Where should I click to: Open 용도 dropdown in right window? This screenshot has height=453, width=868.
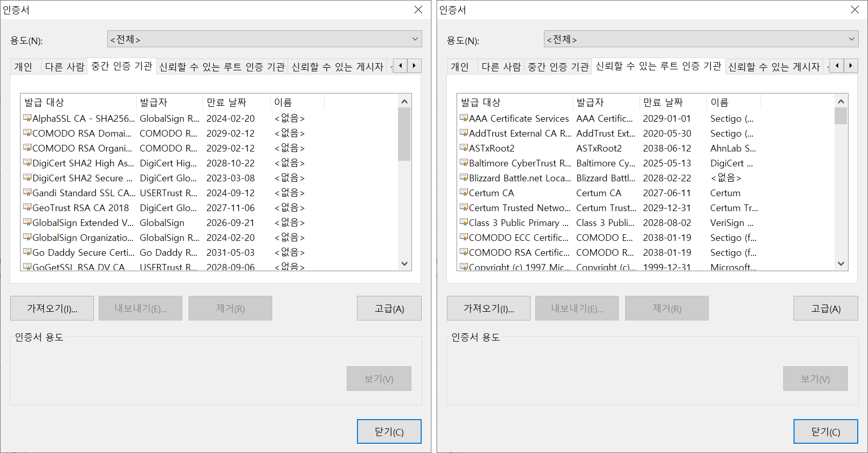[x=701, y=39]
